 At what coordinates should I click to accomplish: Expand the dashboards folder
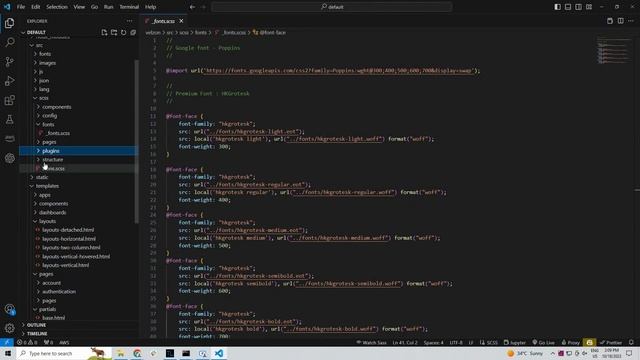[x=53, y=212]
